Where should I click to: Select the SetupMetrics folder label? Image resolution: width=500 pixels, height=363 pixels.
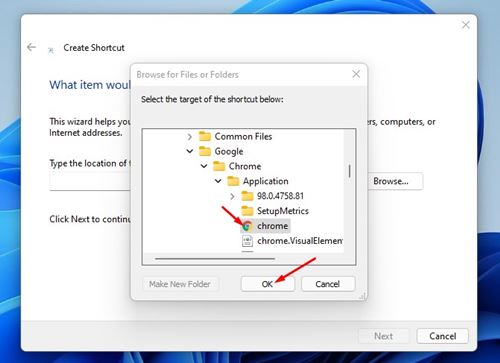(283, 211)
